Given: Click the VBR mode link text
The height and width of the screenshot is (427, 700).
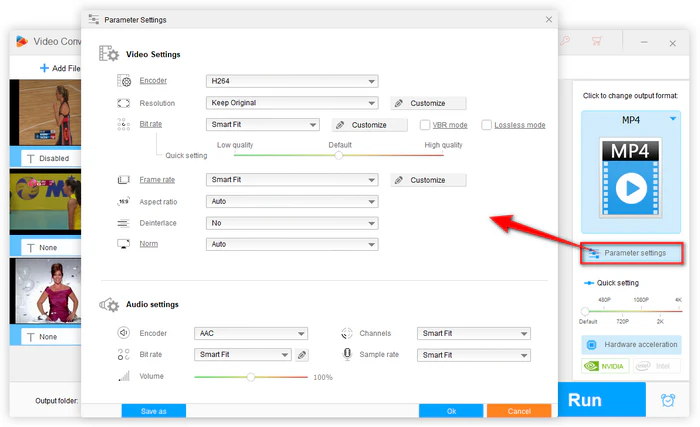Looking at the screenshot, I should 450,125.
